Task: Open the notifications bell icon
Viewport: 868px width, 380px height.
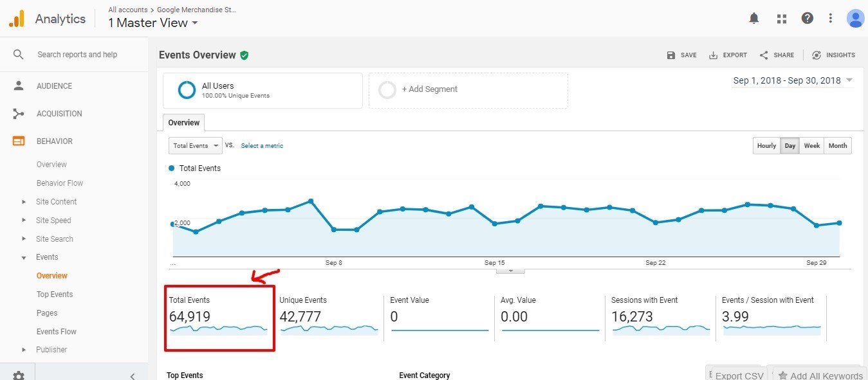Action: pyautogui.click(x=754, y=19)
